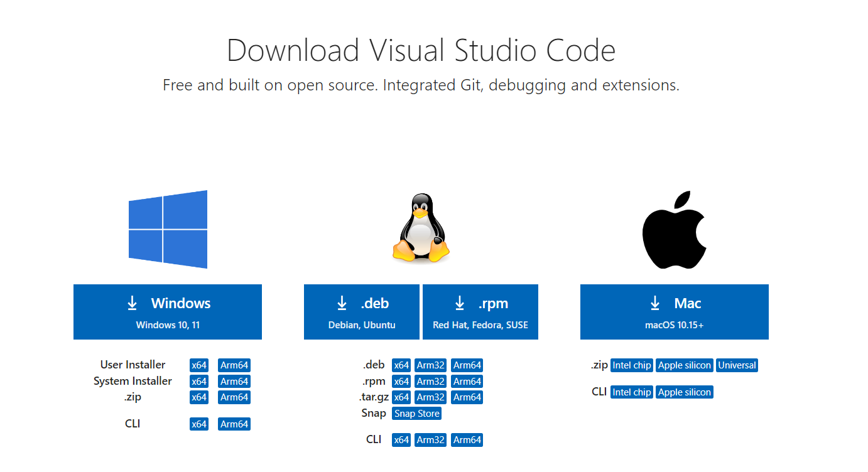This screenshot has height=472, width=868.
Task: Get the Windows System Installer Arm64
Action: point(234,382)
